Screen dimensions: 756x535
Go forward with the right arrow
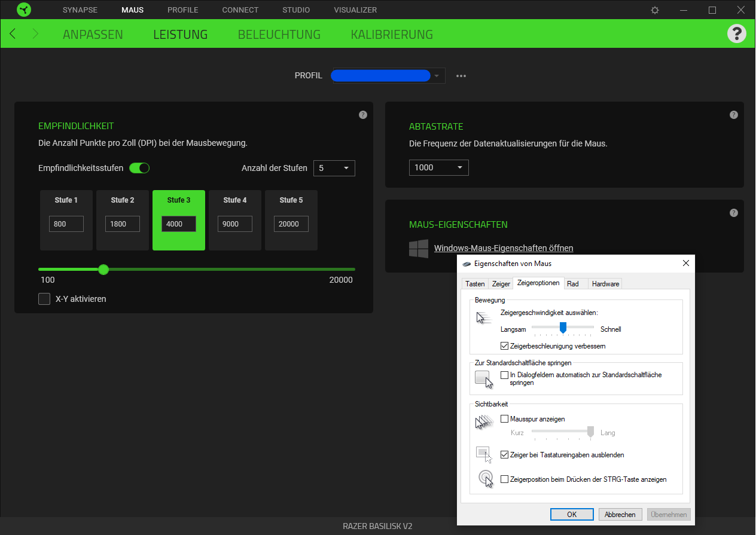[35, 33]
